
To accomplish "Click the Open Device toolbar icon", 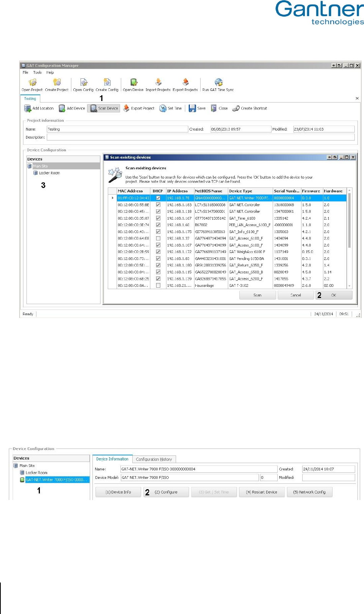I will (x=133, y=82).
